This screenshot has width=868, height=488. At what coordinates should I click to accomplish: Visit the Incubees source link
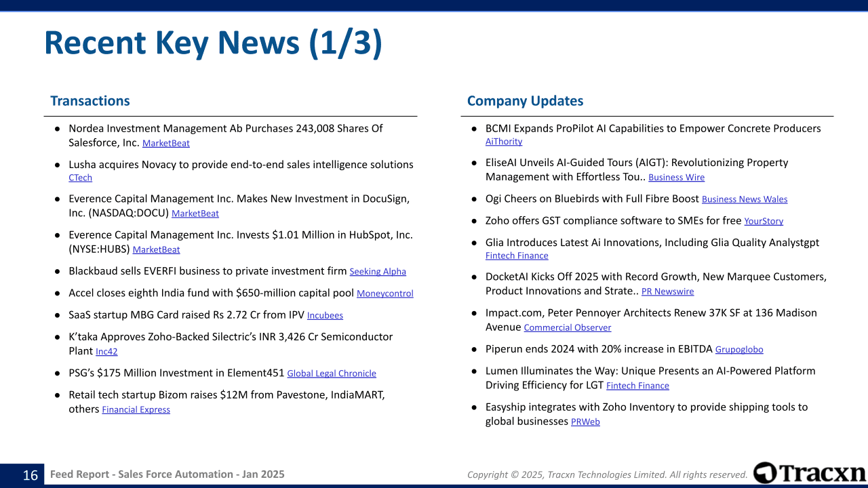[325, 316]
